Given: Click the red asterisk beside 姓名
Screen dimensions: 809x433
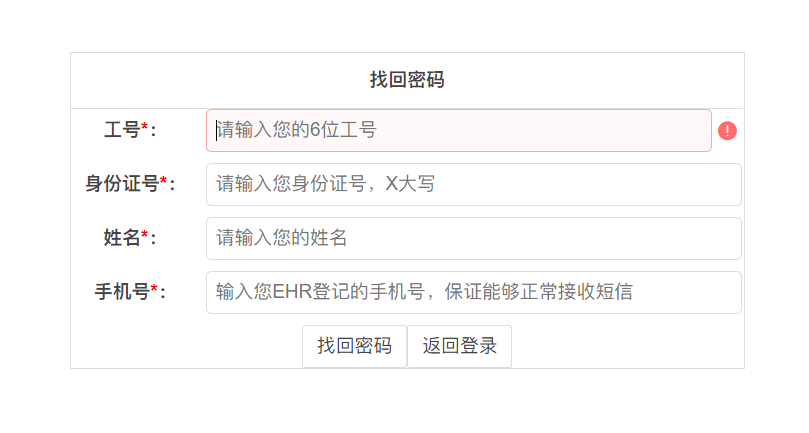Looking at the screenshot, I should (144, 234).
